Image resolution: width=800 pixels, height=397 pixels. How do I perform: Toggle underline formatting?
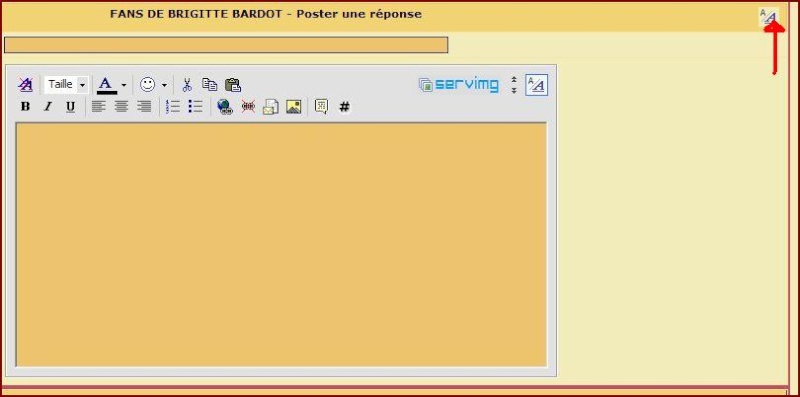coord(70,107)
